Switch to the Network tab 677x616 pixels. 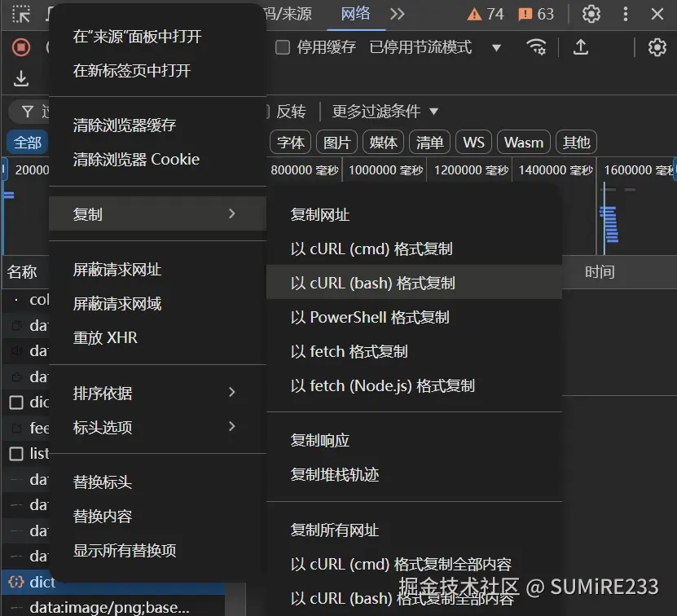(355, 14)
